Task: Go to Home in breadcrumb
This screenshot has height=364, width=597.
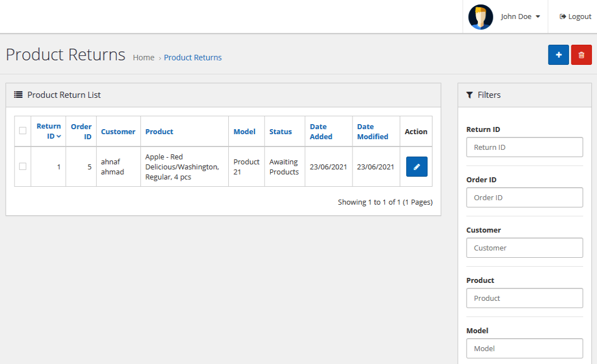Action: 143,58
